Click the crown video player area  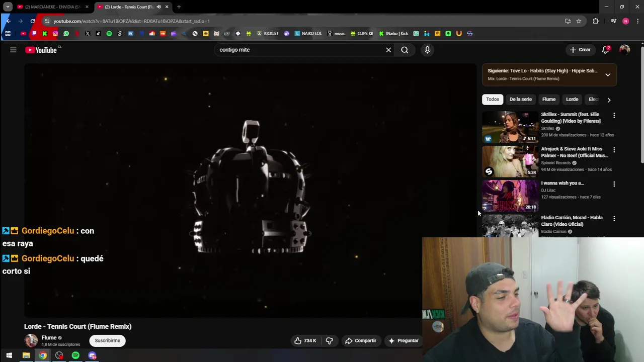[250, 190]
